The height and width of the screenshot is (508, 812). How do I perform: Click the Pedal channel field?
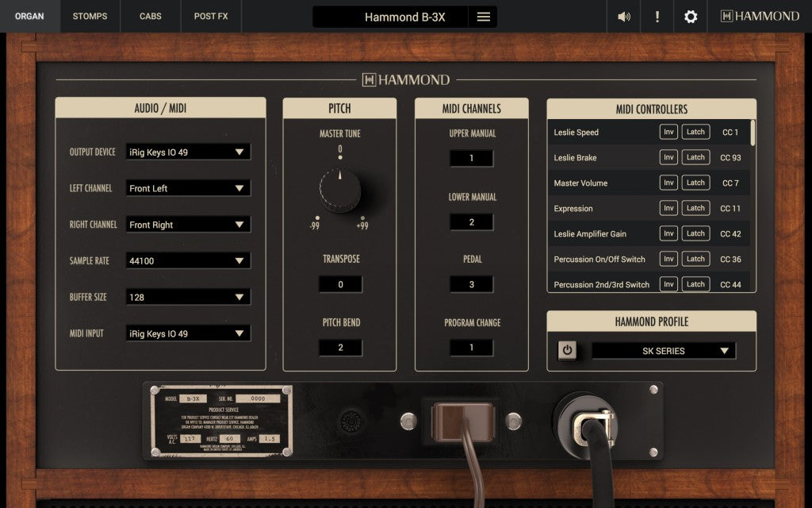pyautogui.click(x=471, y=284)
